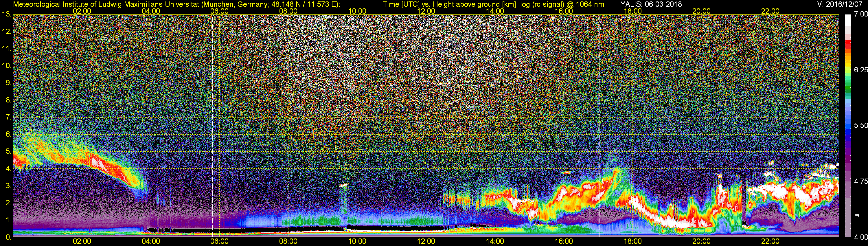Viewport: 868px width, 246px height.
Task: Click the 4.00 value on the colorbar scale
Action: pos(861,237)
